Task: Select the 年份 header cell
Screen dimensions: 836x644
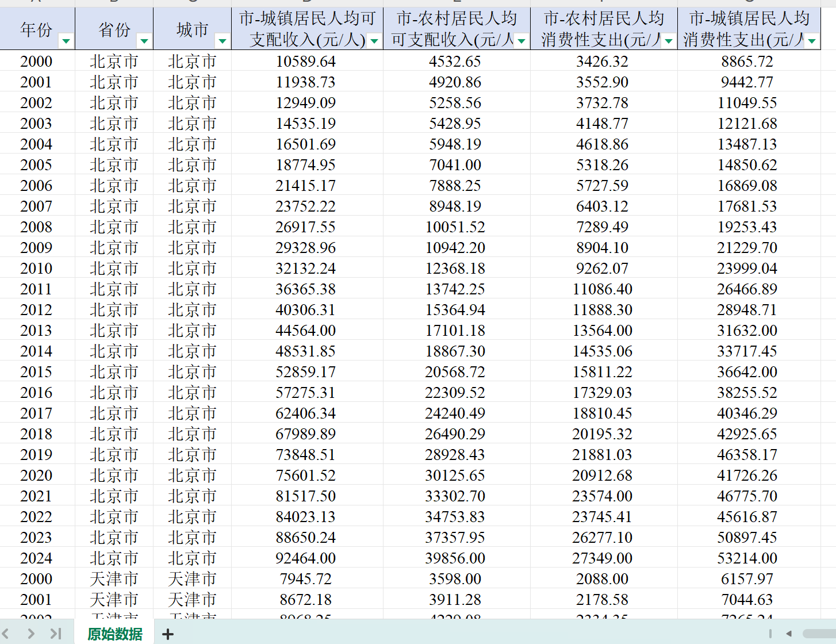Action: pyautogui.click(x=37, y=29)
